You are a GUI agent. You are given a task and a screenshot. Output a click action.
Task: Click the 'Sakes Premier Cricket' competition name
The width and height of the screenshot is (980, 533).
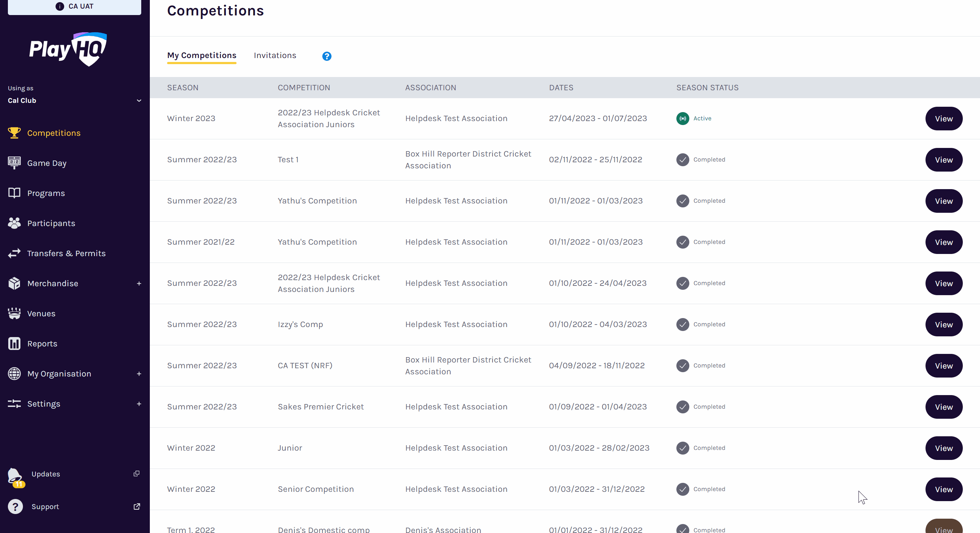click(321, 407)
